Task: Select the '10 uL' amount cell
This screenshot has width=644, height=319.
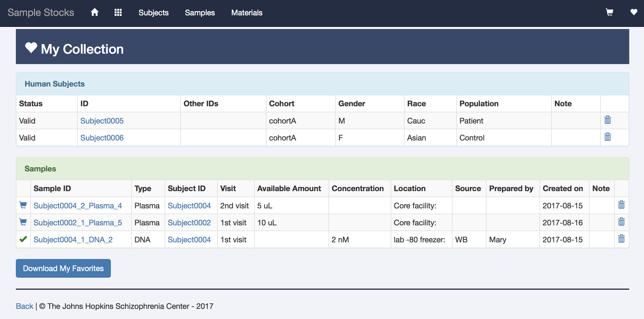Action: pyautogui.click(x=291, y=223)
